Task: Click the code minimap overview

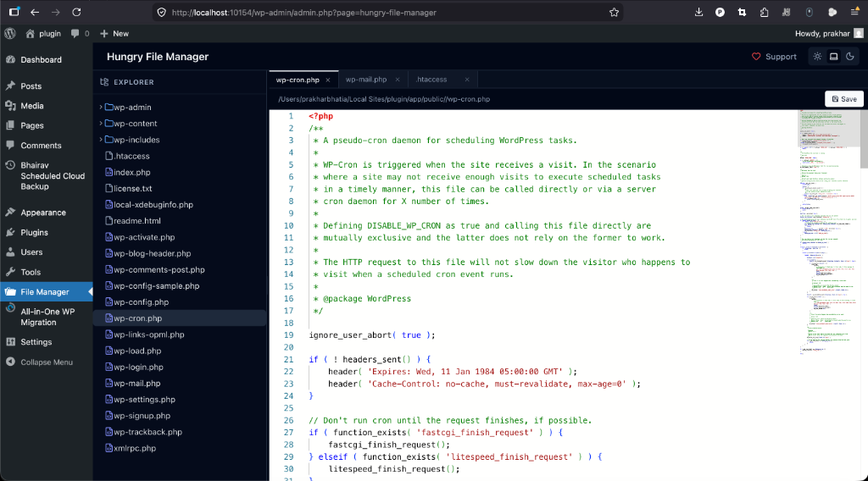Action: click(x=826, y=229)
